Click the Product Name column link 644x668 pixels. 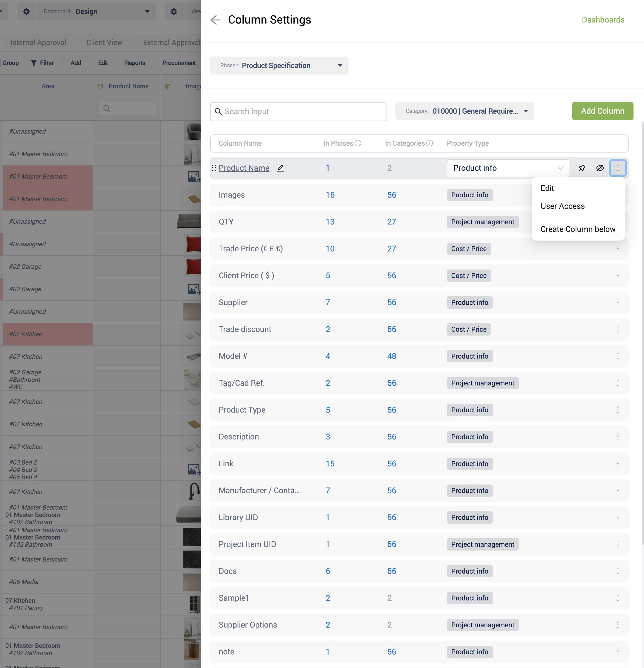pos(244,168)
